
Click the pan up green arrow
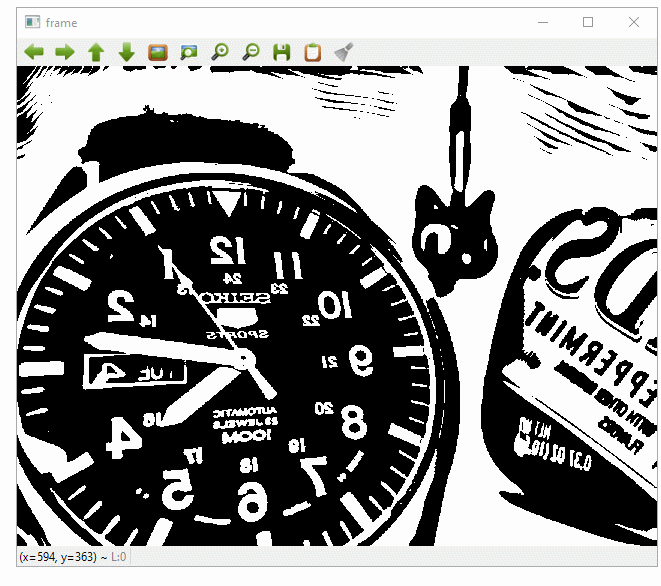(96, 52)
